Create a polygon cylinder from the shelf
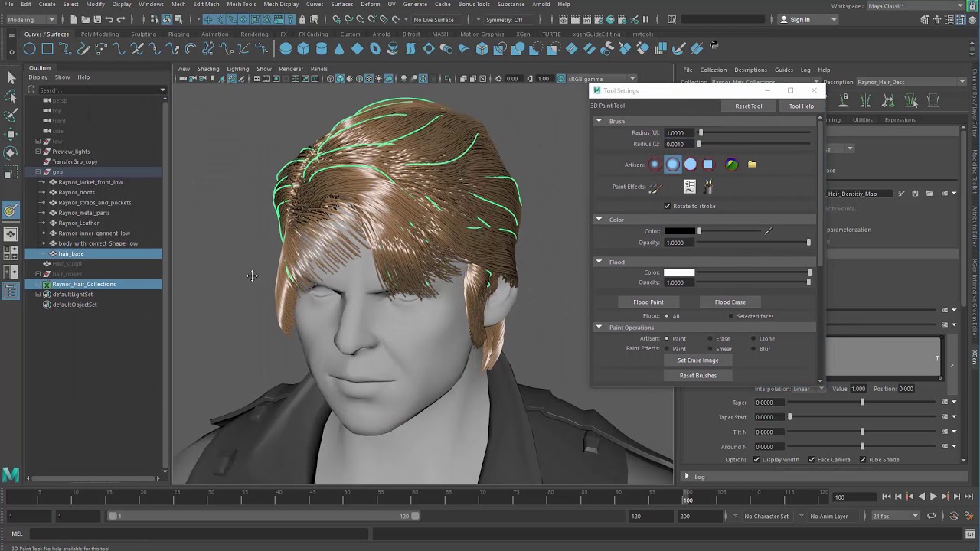Screen dimensions: 980x551 click(x=322, y=49)
